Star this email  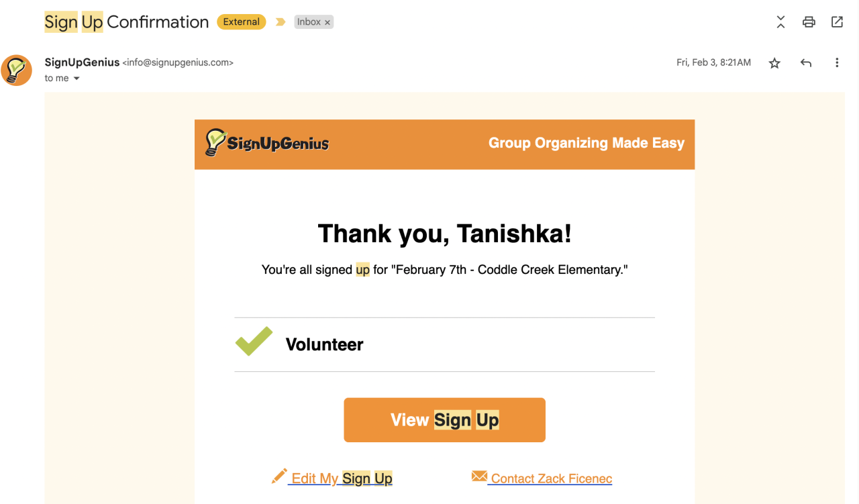click(x=774, y=63)
